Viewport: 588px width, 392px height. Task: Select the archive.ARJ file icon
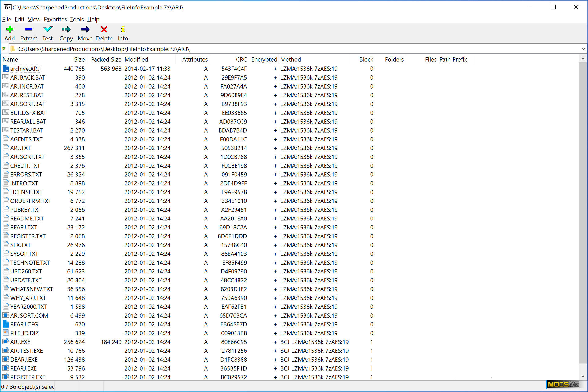(6, 69)
